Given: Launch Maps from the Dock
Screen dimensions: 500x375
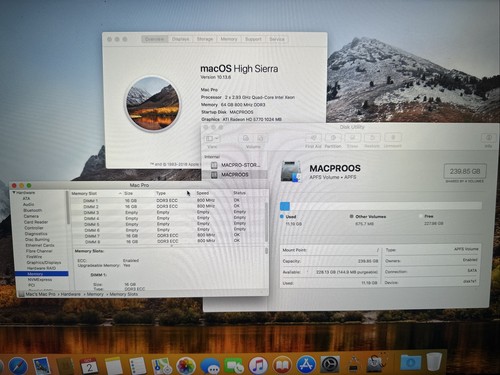Looking at the screenshot, I should click(x=162, y=366).
